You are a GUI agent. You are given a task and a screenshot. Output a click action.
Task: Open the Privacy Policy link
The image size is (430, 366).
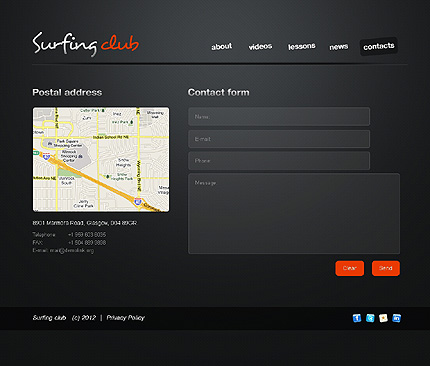126,318
